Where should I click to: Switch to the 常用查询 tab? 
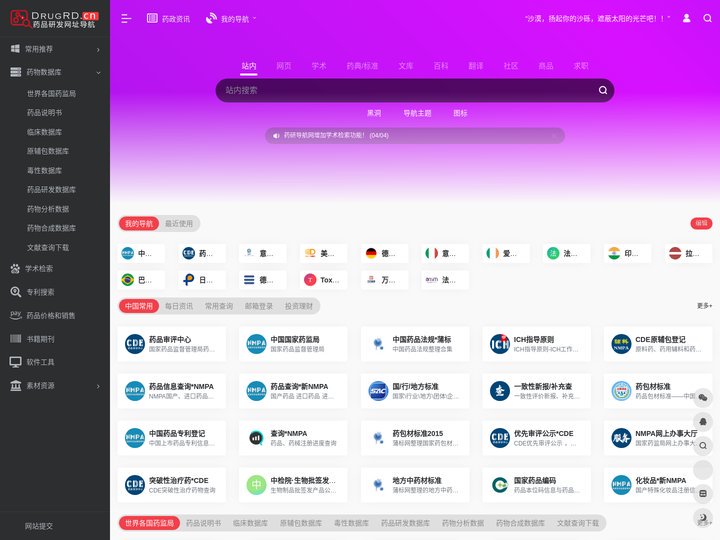(x=219, y=306)
